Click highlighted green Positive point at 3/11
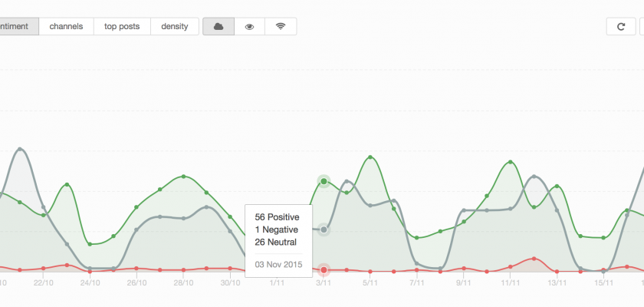The image size is (644, 307). (324, 181)
